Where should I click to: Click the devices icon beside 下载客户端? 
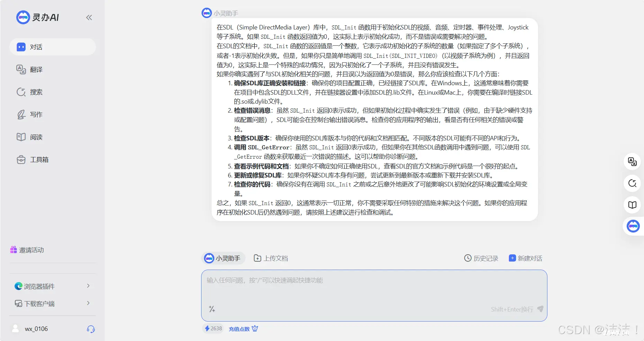click(18, 304)
